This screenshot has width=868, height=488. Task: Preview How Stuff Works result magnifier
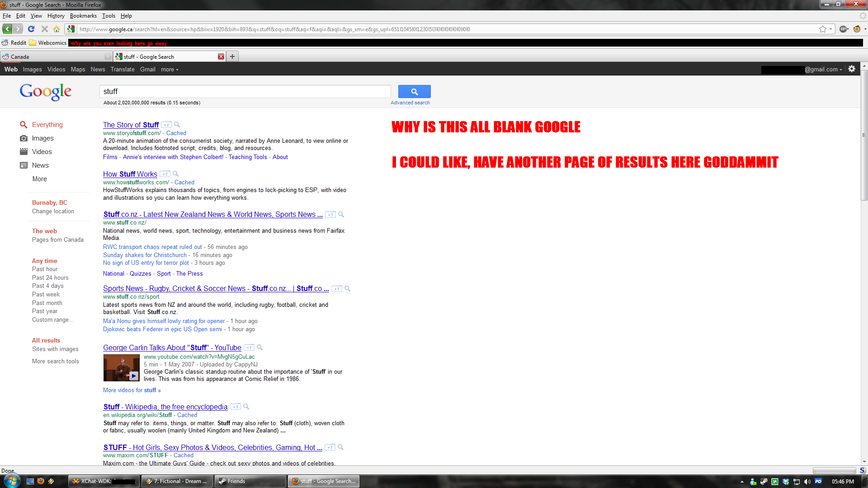[176, 174]
